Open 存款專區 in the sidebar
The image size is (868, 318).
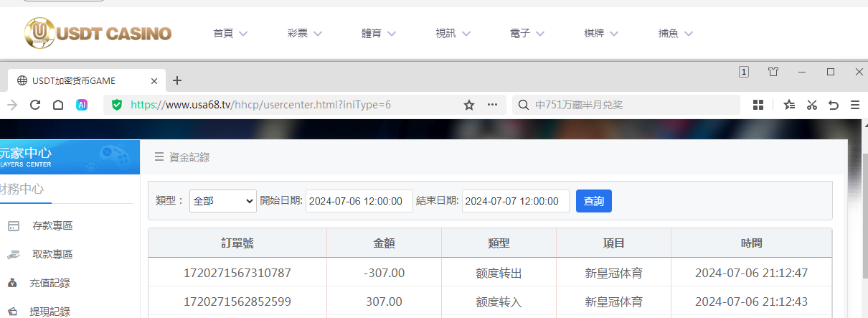pos(52,225)
